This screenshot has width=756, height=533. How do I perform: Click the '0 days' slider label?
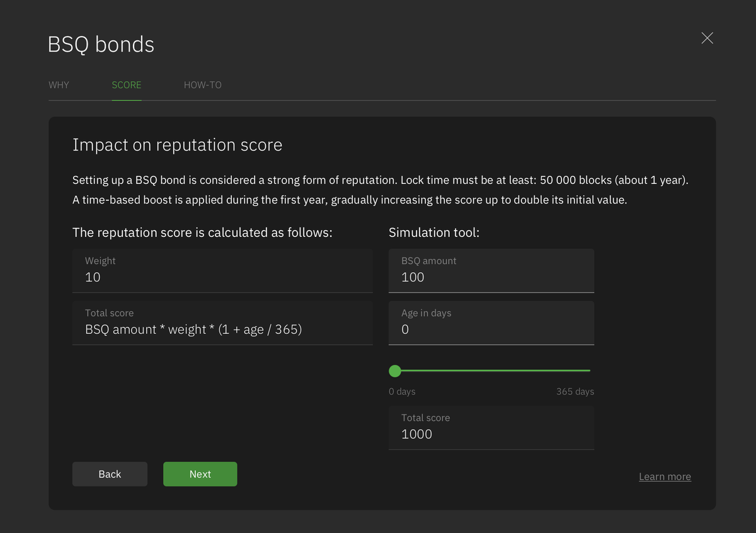[x=402, y=392]
